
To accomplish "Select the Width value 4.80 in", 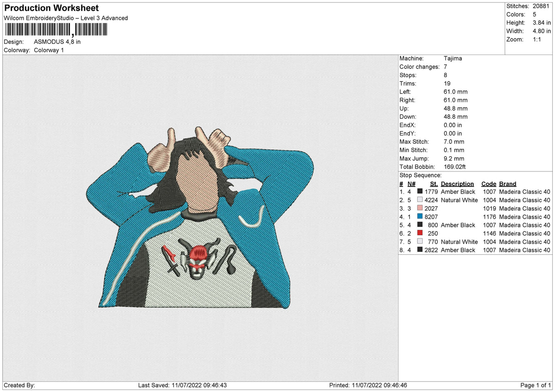I will pos(542,31).
